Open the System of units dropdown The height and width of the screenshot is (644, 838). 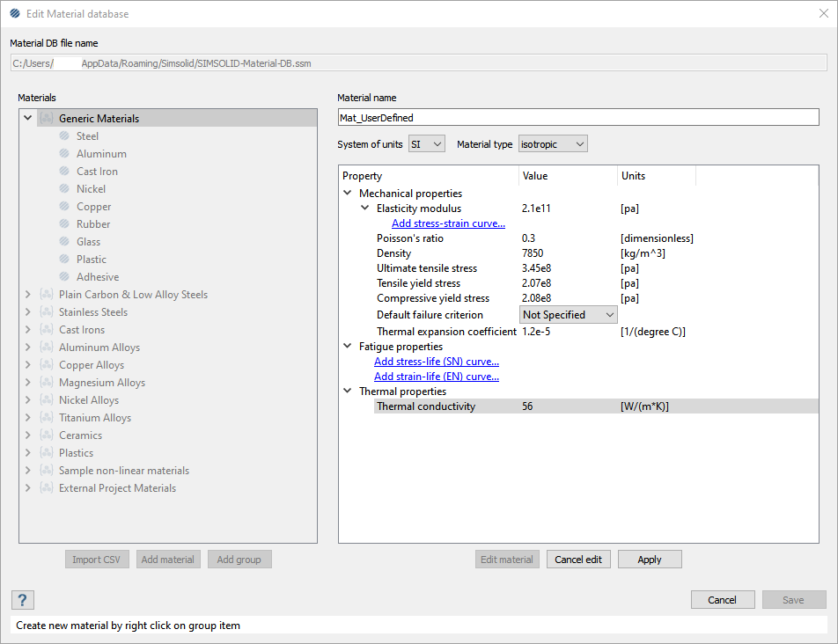pyautogui.click(x=427, y=143)
